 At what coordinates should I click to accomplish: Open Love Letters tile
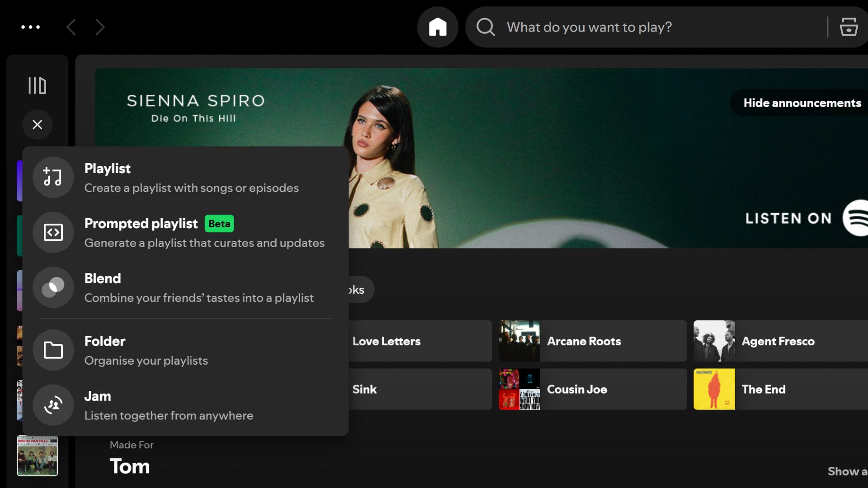(x=420, y=341)
